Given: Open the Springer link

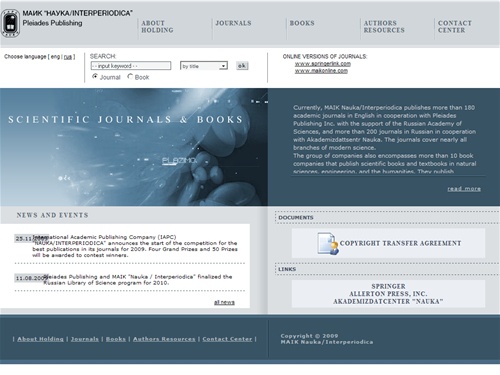Looking at the screenshot, I should click(x=388, y=286).
